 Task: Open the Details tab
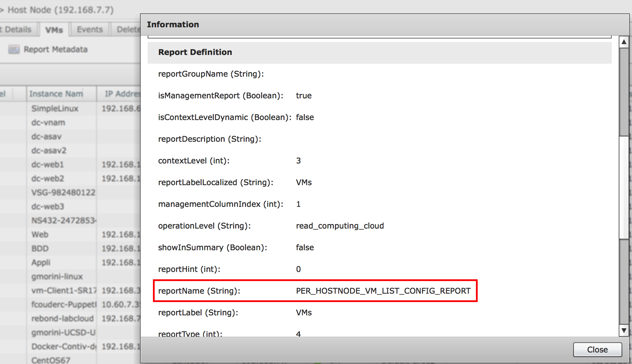(x=17, y=30)
